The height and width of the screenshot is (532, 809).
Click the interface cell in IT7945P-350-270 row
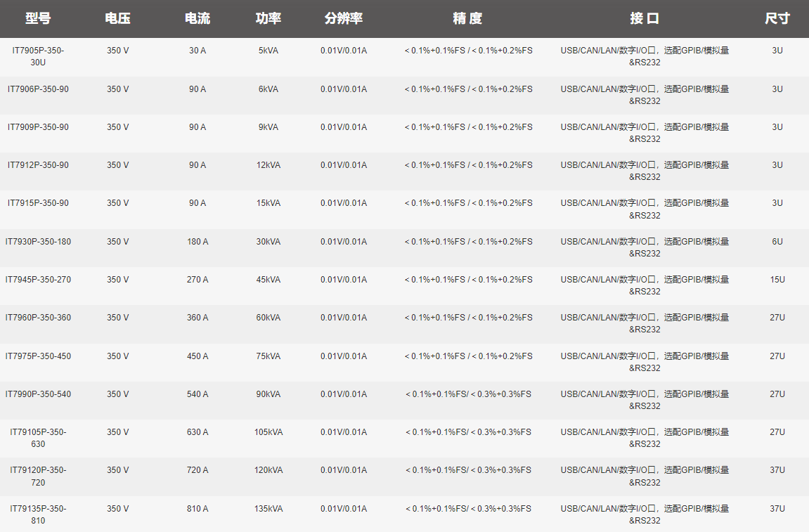click(645, 285)
